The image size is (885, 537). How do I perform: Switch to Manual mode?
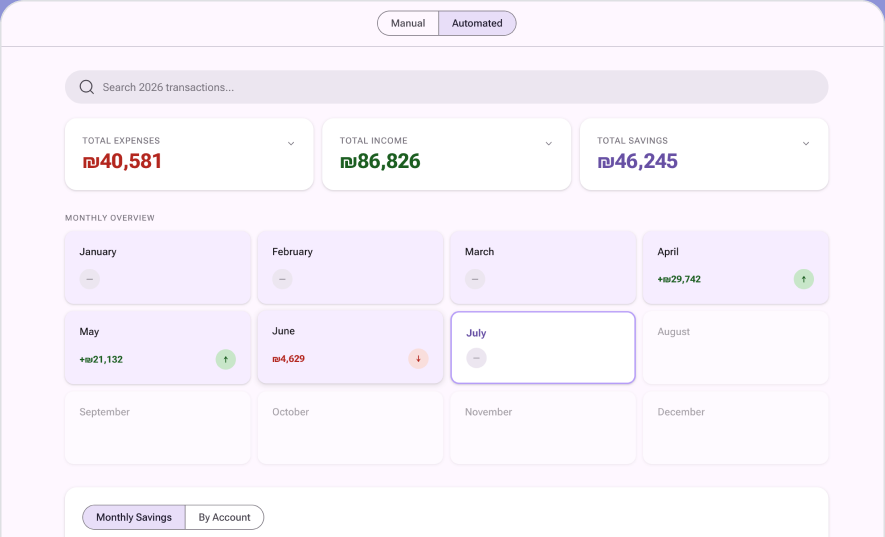tap(408, 23)
